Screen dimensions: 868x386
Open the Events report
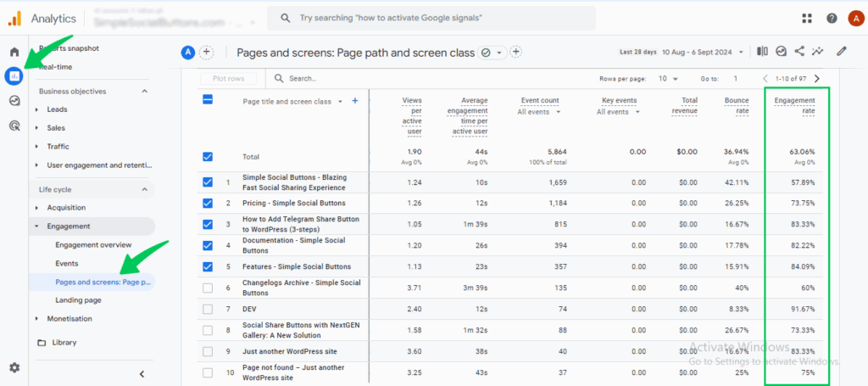67,264
